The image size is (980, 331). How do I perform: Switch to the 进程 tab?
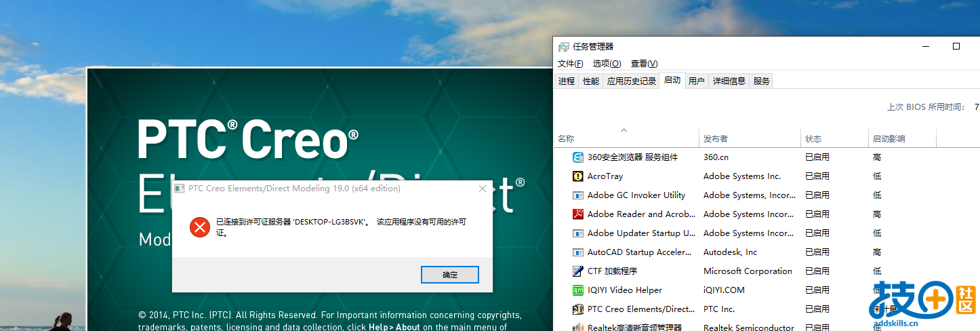coord(567,81)
